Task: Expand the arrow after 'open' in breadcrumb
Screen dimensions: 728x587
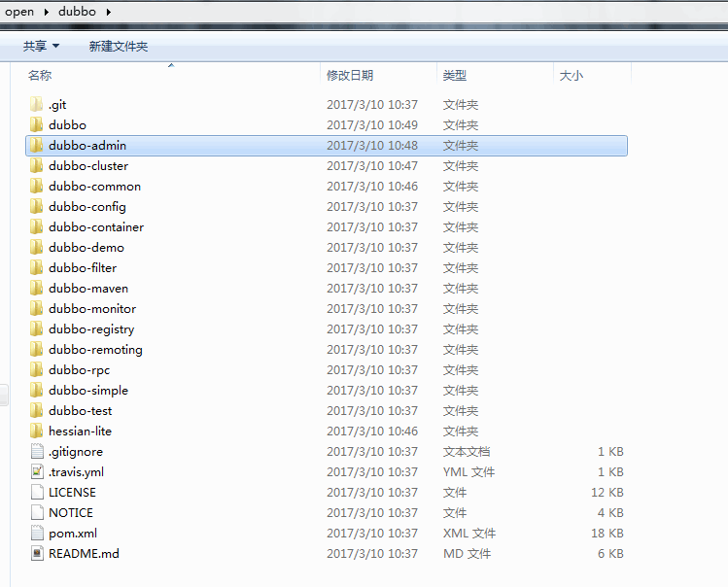Action: [x=46, y=12]
